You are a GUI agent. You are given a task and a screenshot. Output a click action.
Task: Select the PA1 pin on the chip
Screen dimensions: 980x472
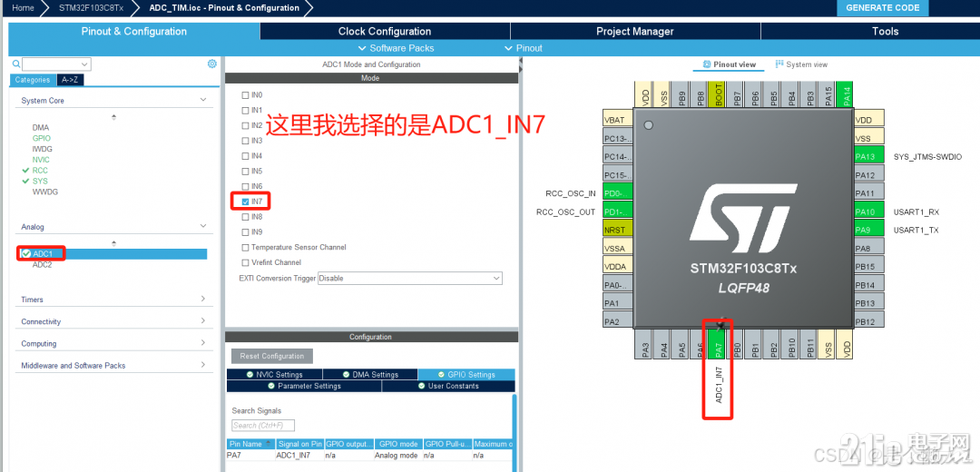coord(618,303)
